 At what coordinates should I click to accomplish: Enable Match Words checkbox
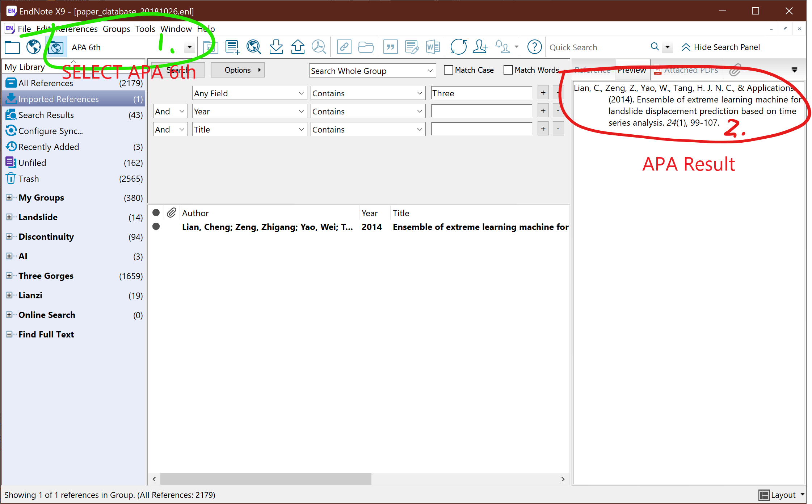[x=508, y=70]
